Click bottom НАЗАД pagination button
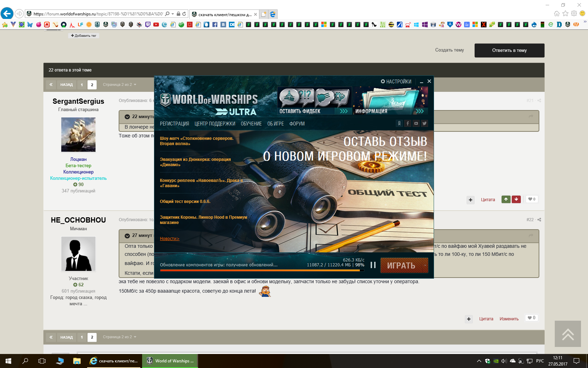The height and width of the screenshot is (368, 588). pyautogui.click(x=66, y=337)
